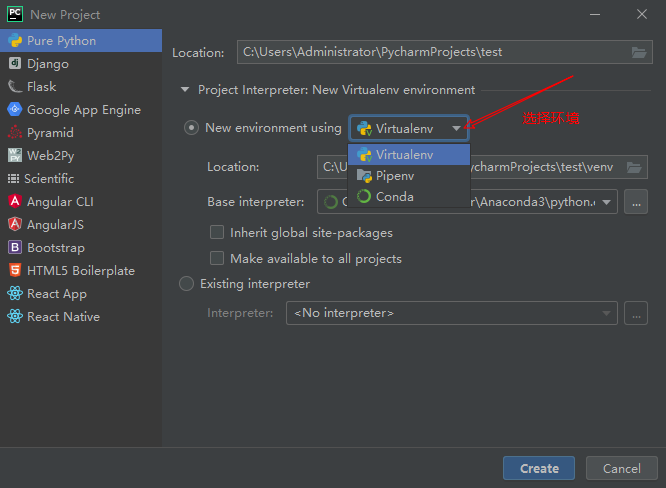Click the HTML5 Boilerplate icon

pyautogui.click(x=15, y=270)
